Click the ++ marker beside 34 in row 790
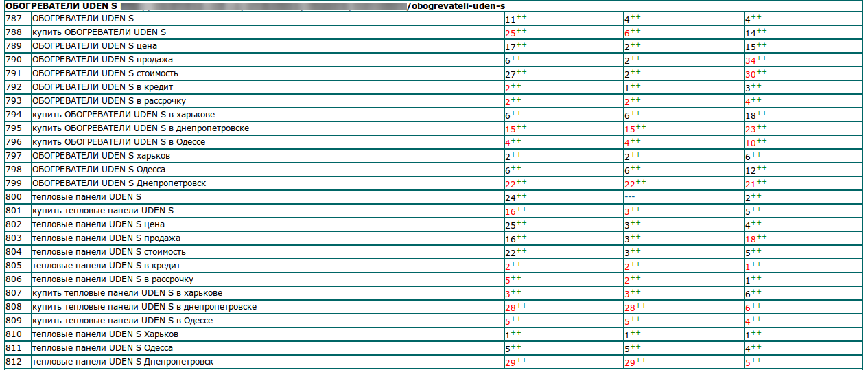The image size is (868, 370). point(762,58)
